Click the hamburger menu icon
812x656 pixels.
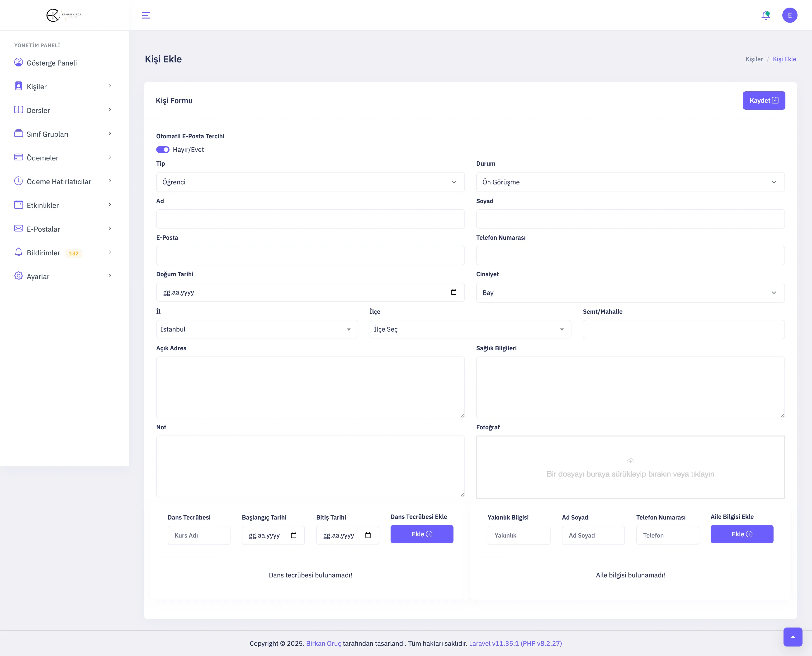146,15
